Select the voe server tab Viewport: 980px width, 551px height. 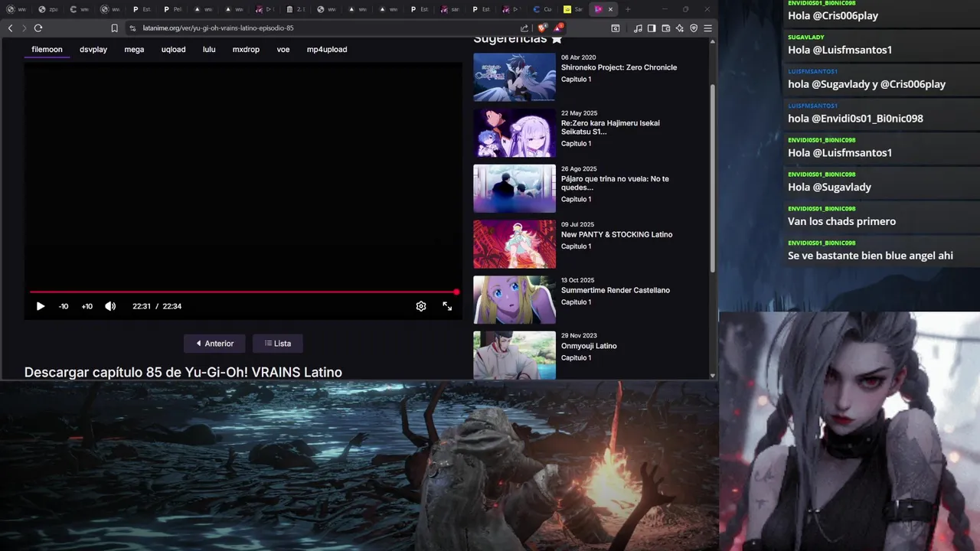(283, 49)
